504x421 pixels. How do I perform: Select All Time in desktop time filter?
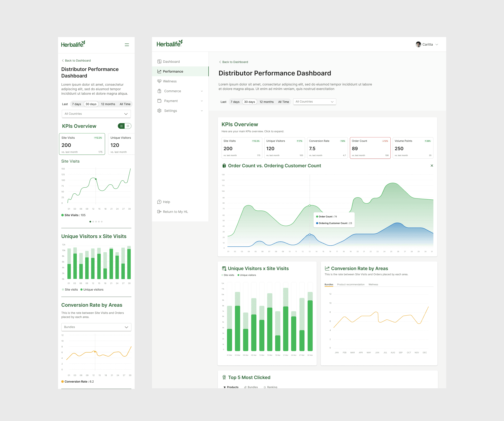click(284, 102)
